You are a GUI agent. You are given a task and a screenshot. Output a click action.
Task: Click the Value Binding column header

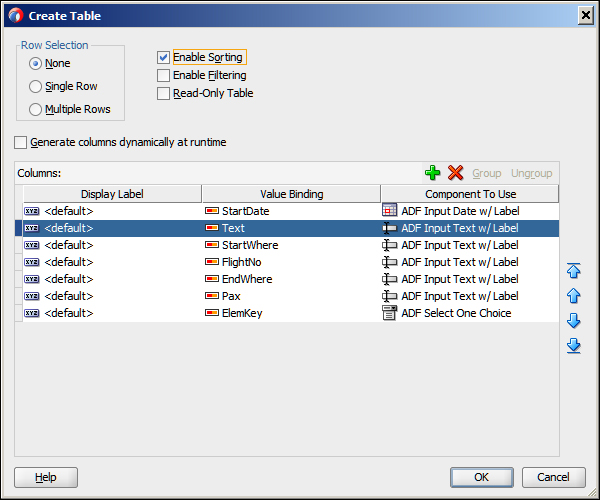point(291,194)
